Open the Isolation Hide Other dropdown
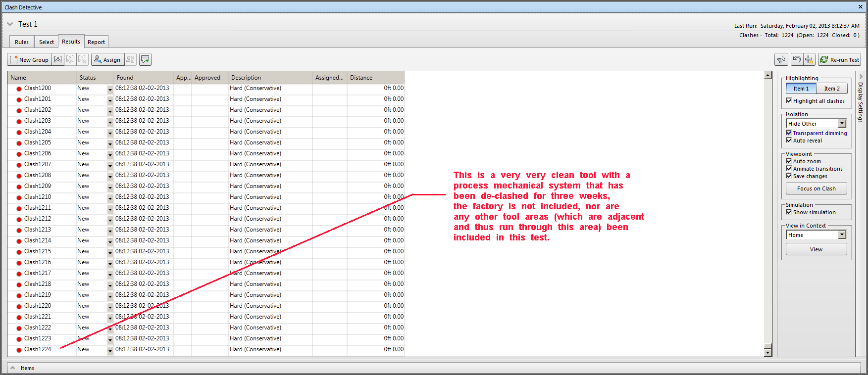This screenshot has height=375, width=868. pos(842,124)
